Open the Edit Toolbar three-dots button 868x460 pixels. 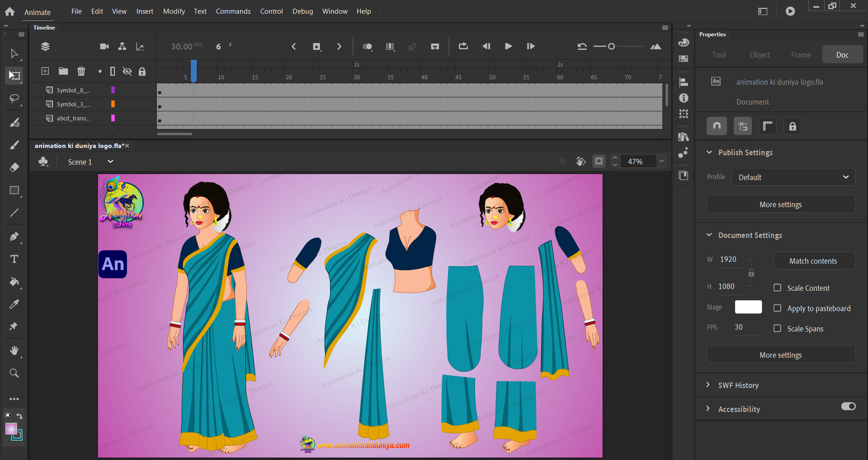point(14,399)
